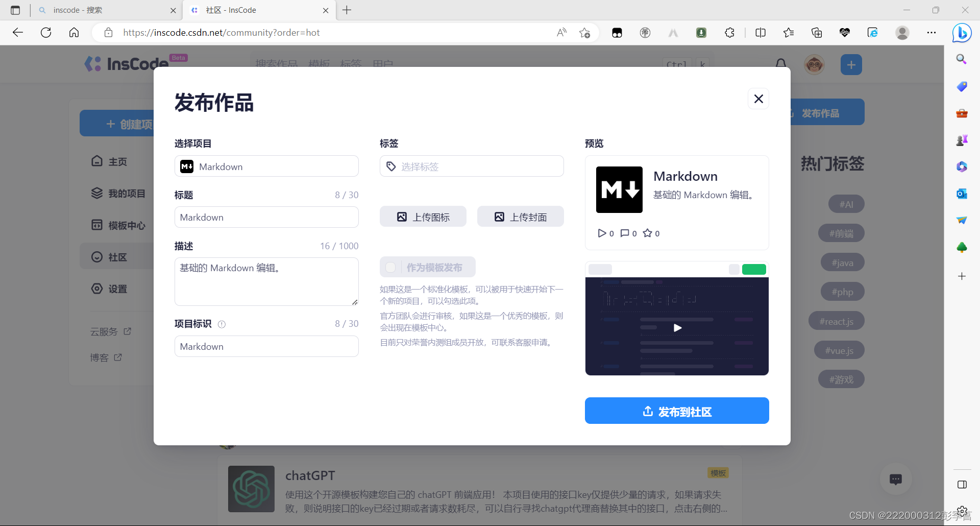
Task: Open browser settings and more menu
Action: tap(932, 33)
